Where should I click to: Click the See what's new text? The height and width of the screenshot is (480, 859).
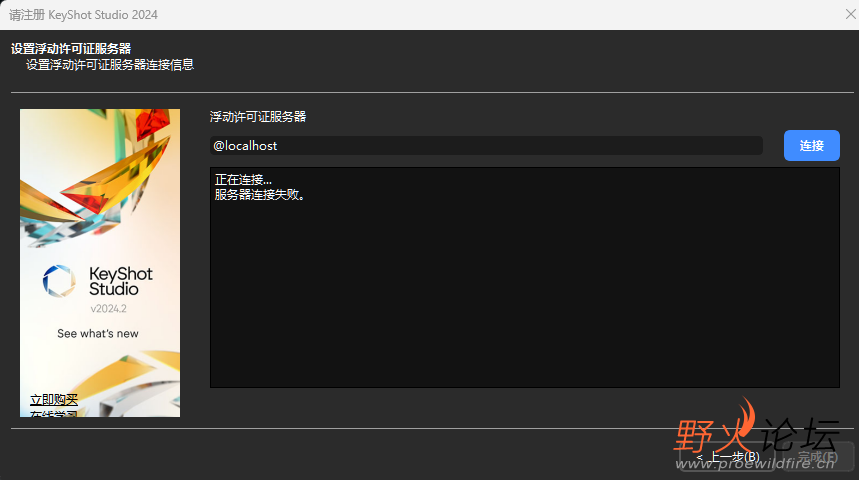coord(98,333)
